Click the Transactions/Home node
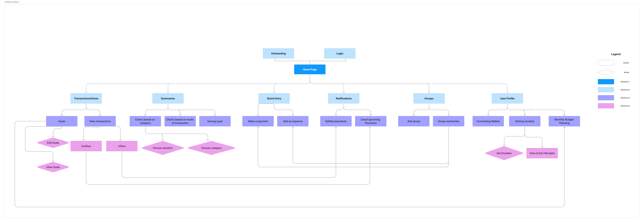Viewport: 644px width, 222px height. (86, 98)
